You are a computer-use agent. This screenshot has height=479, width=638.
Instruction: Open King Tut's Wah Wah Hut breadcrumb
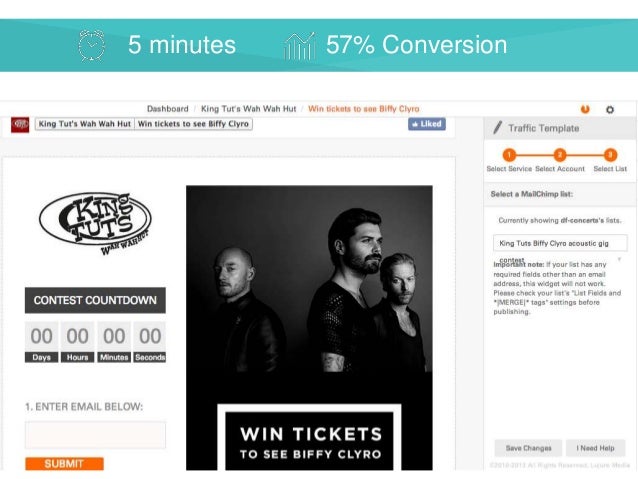pyautogui.click(x=249, y=109)
